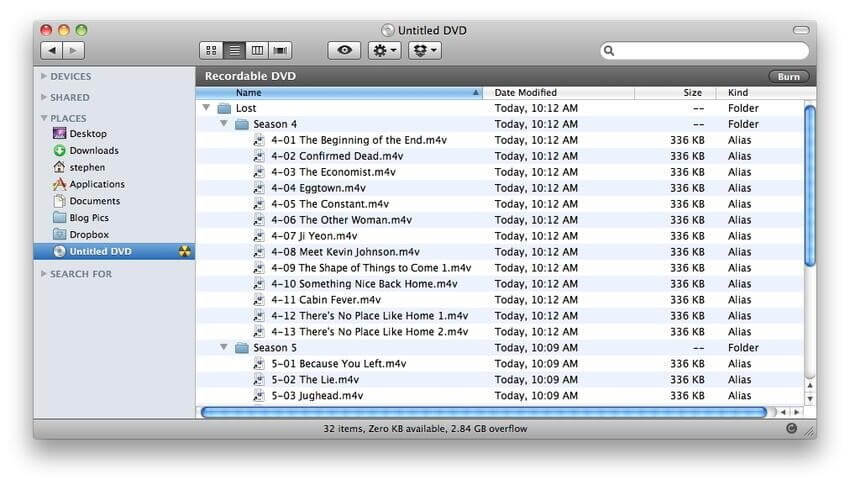Open the Action gear menu
This screenshot has height=485, width=850.
(x=384, y=50)
